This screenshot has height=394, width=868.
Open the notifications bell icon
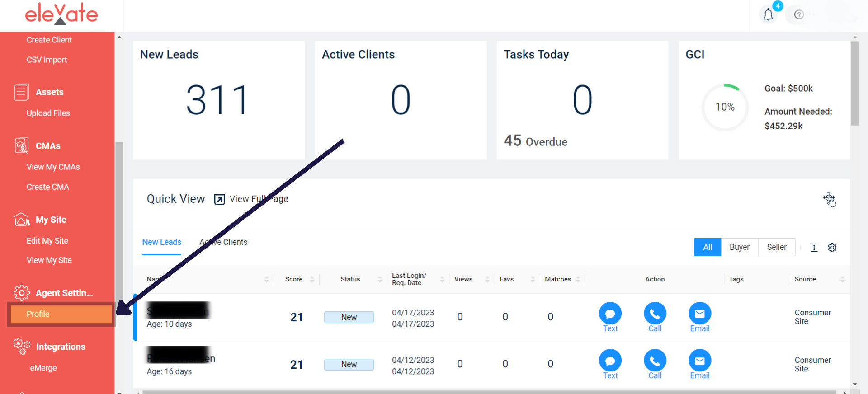click(x=768, y=15)
